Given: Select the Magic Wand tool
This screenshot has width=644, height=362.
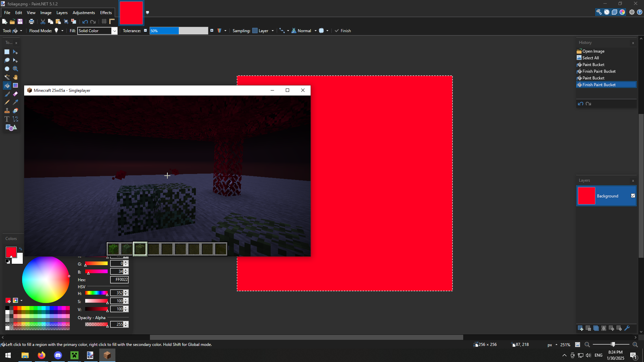Looking at the screenshot, I should pyautogui.click(x=7, y=77).
